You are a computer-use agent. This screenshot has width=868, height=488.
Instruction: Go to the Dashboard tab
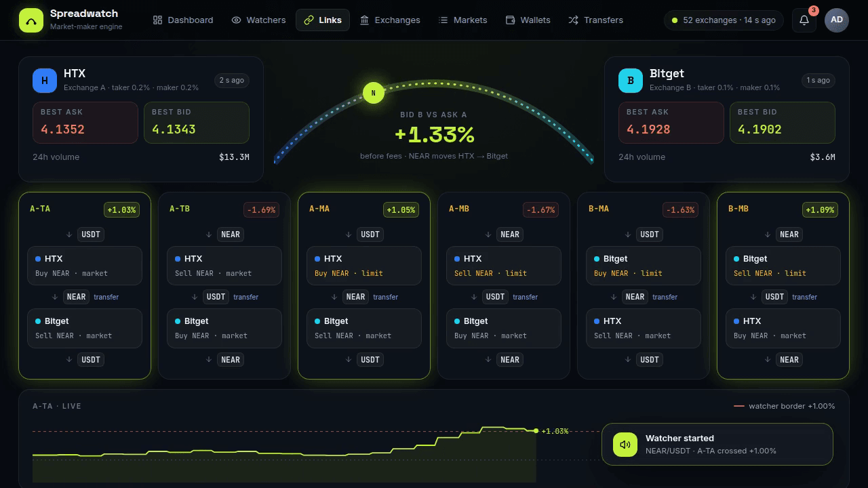[183, 20]
